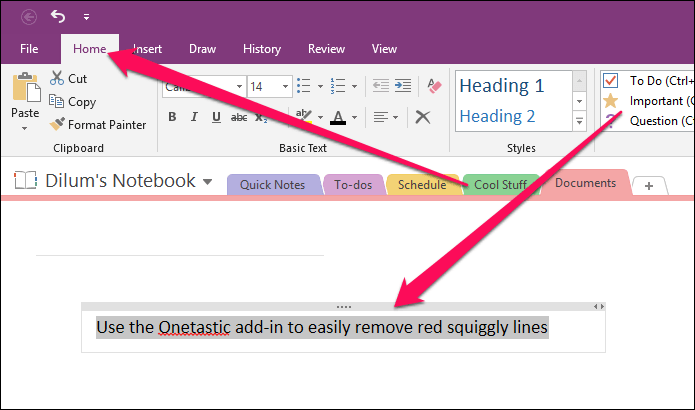The height and width of the screenshot is (410, 695).
Task: Check the To Do tag checkbox
Action: click(x=610, y=80)
